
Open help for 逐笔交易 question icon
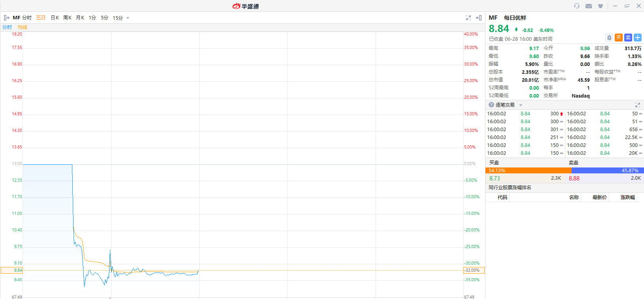pyautogui.click(x=491, y=105)
